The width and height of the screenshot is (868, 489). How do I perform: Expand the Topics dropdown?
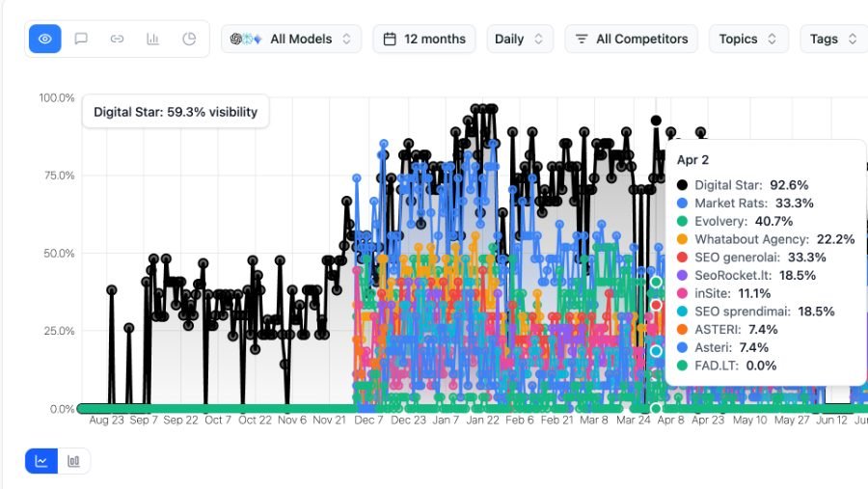point(748,39)
